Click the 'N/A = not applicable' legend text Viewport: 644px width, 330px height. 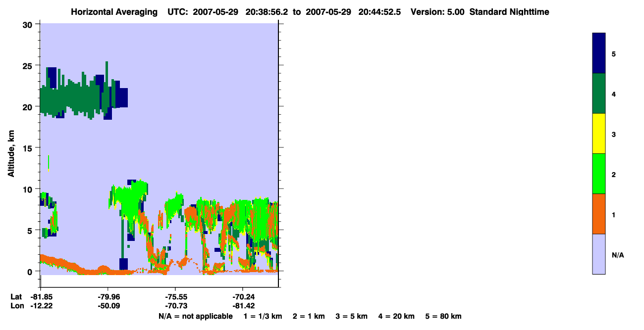pyautogui.click(x=196, y=316)
